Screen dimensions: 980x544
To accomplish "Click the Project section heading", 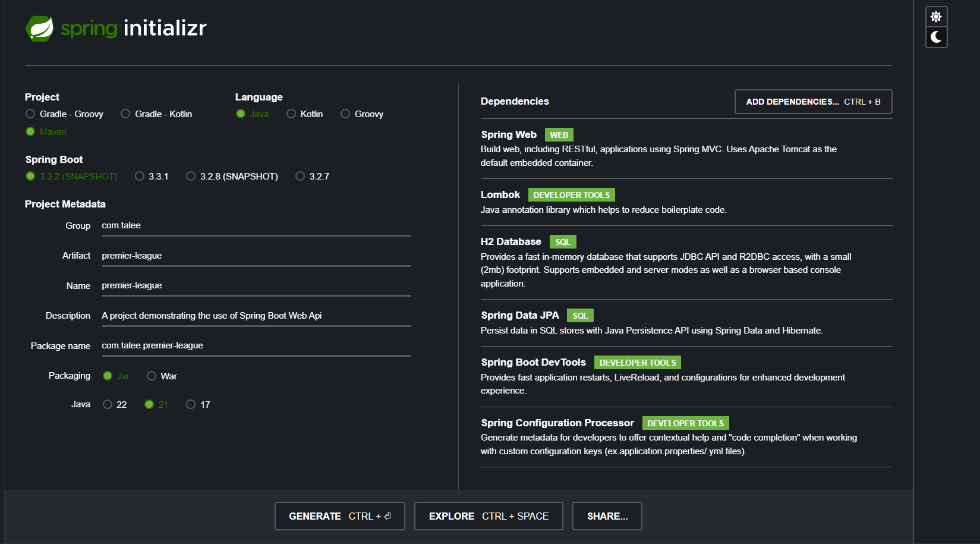I will [x=42, y=98].
